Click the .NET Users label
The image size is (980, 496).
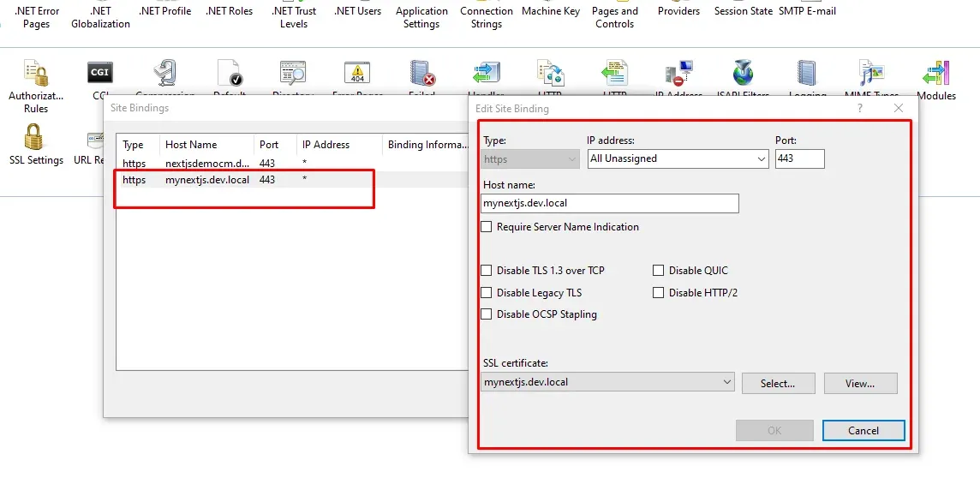[x=357, y=11]
